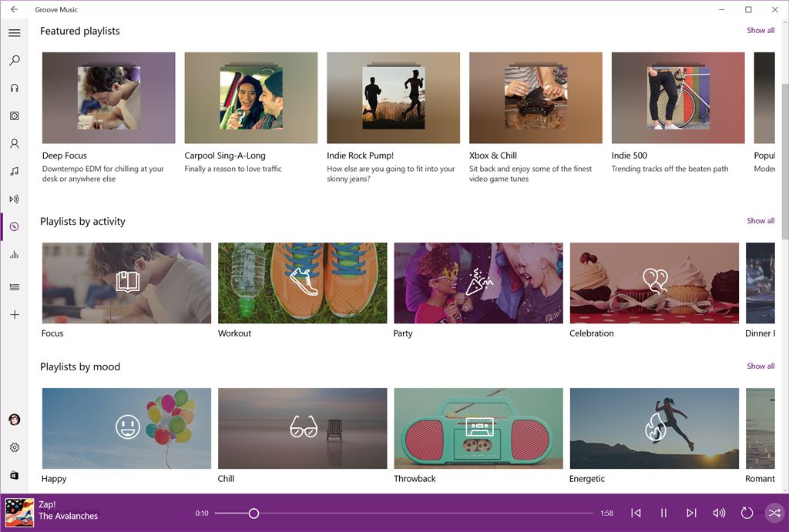This screenshot has height=532, width=789.
Task: Skip to next track
Action: point(691,513)
